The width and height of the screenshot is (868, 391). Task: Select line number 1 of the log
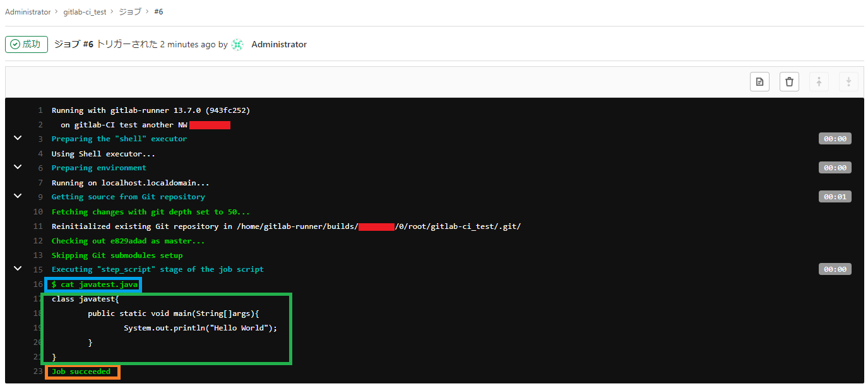coord(40,110)
